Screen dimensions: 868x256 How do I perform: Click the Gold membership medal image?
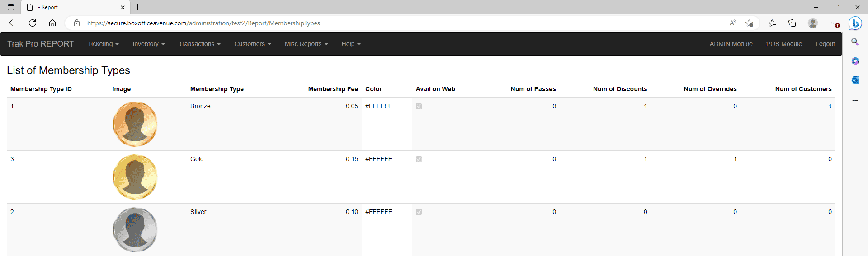tap(135, 177)
